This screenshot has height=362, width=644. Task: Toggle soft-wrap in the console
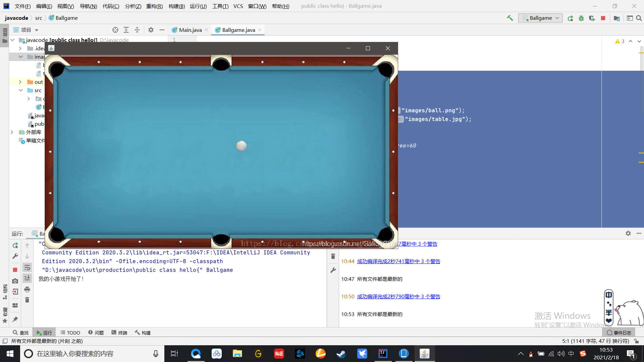(x=27, y=267)
